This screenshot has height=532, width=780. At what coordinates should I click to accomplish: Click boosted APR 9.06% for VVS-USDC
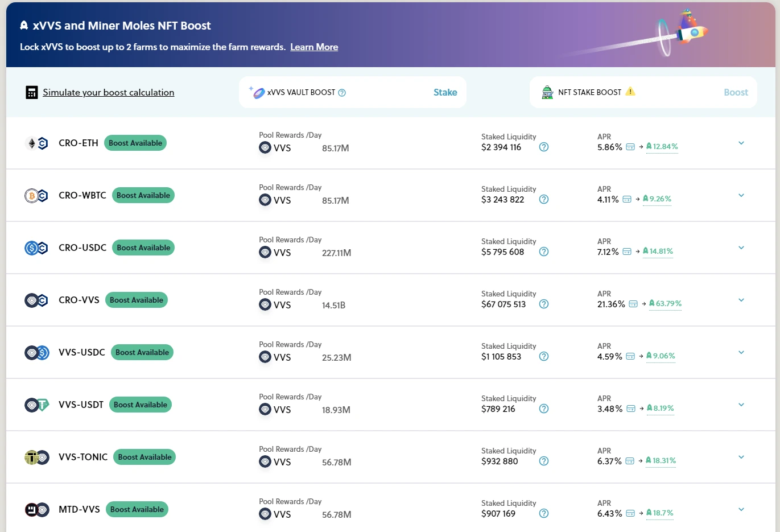pyautogui.click(x=661, y=356)
